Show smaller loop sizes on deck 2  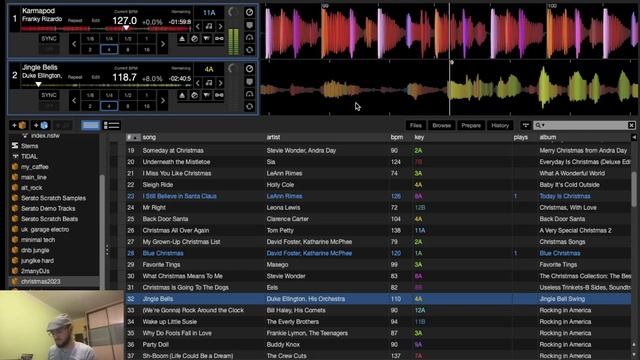[x=74, y=100]
